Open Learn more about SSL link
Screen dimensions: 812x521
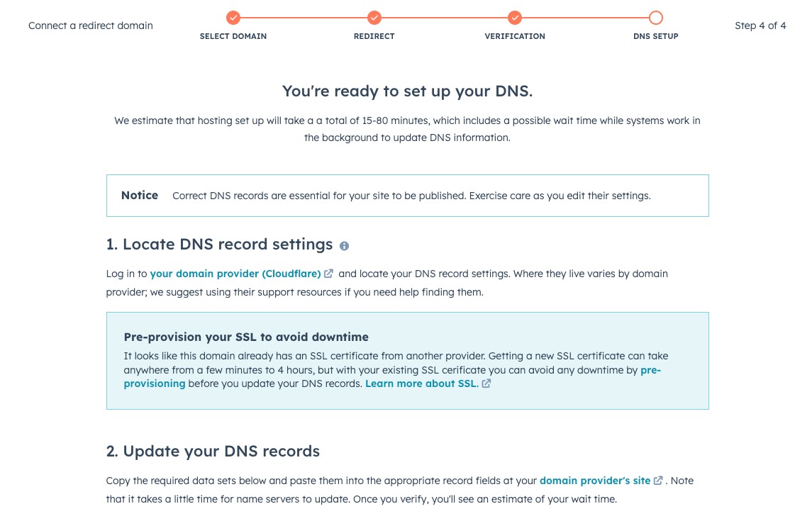(x=421, y=383)
